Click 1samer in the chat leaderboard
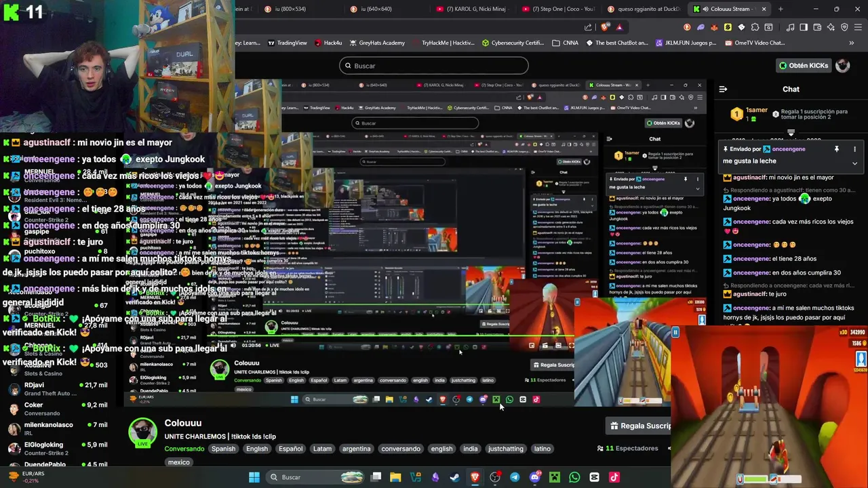Viewport: 868px width, 488px height. [757, 110]
